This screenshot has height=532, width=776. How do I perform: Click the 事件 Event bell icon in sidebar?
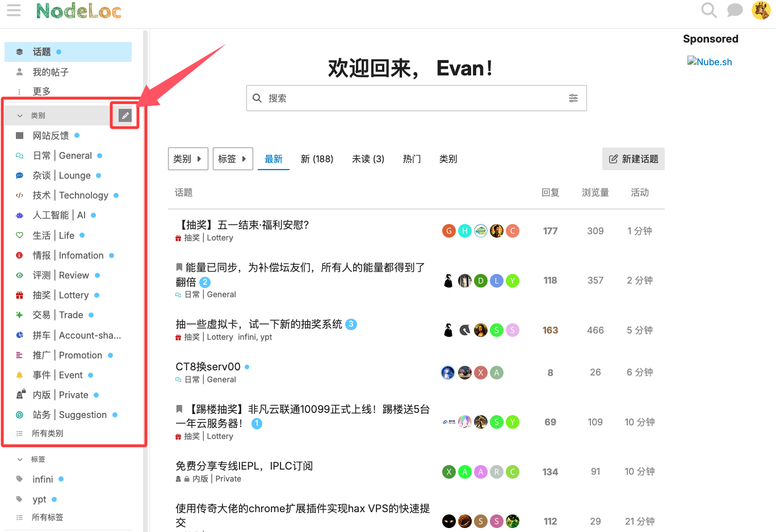pyautogui.click(x=19, y=375)
